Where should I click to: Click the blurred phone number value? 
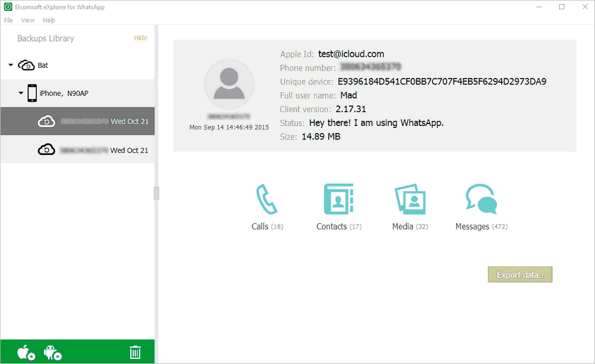click(370, 68)
